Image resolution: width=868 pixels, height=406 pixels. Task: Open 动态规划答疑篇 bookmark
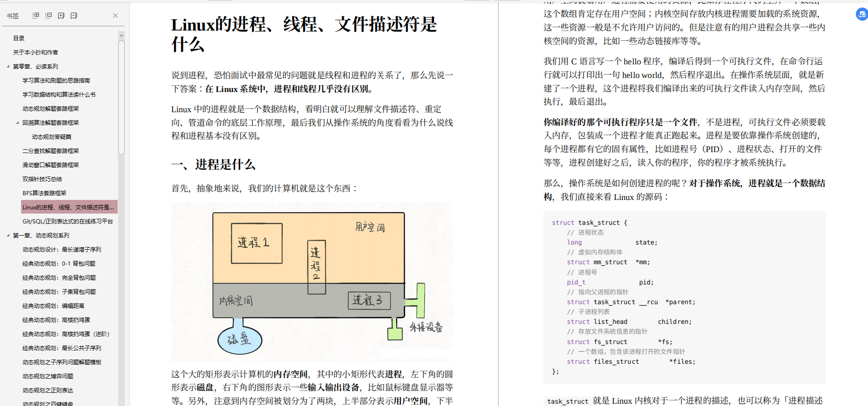(52, 137)
